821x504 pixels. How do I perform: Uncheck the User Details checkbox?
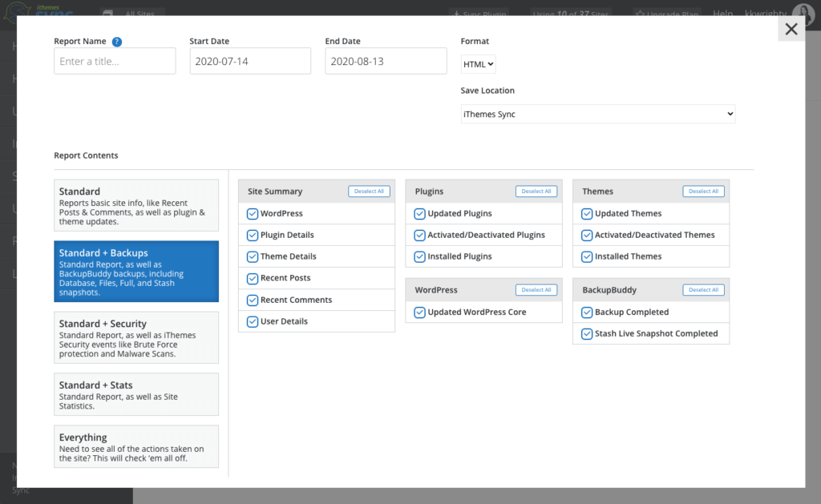(253, 321)
